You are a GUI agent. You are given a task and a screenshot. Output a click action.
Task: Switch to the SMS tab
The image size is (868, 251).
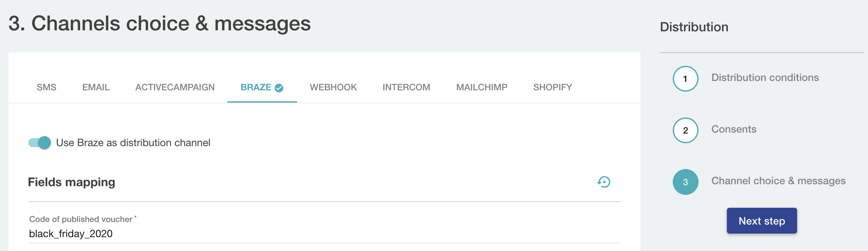pos(46,87)
